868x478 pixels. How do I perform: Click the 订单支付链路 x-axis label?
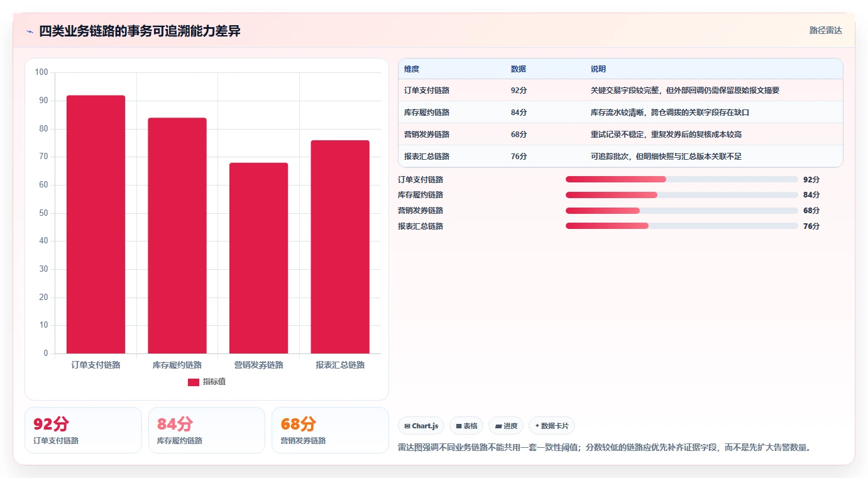click(x=96, y=365)
